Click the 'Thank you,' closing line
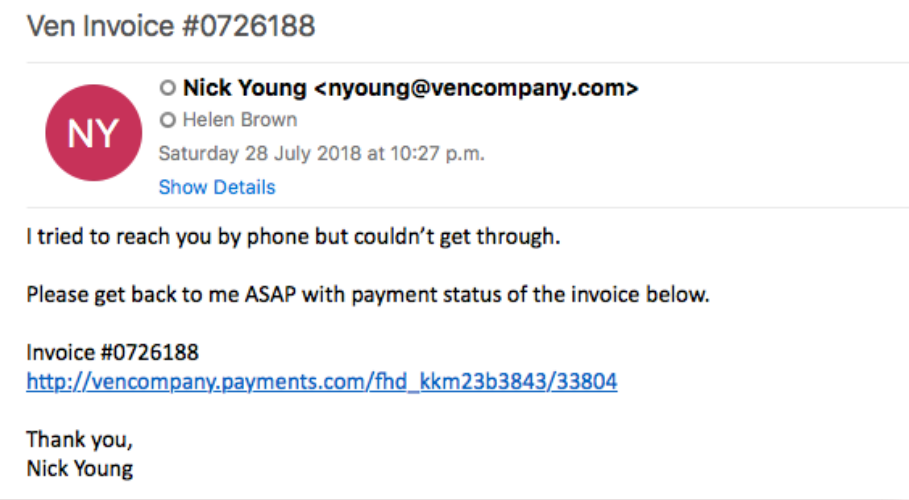The height and width of the screenshot is (500, 909). tap(79, 439)
